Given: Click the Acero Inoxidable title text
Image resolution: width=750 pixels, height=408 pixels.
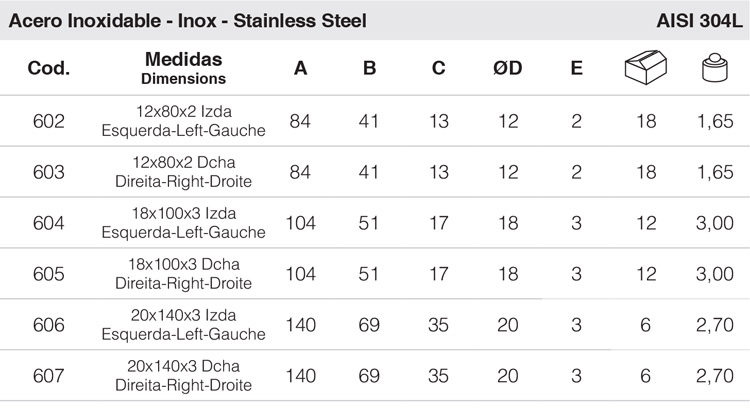Looking at the screenshot, I should (x=85, y=21).
